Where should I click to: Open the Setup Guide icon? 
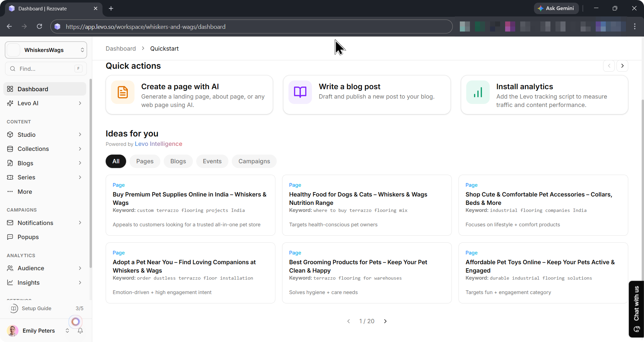(x=14, y=308)
